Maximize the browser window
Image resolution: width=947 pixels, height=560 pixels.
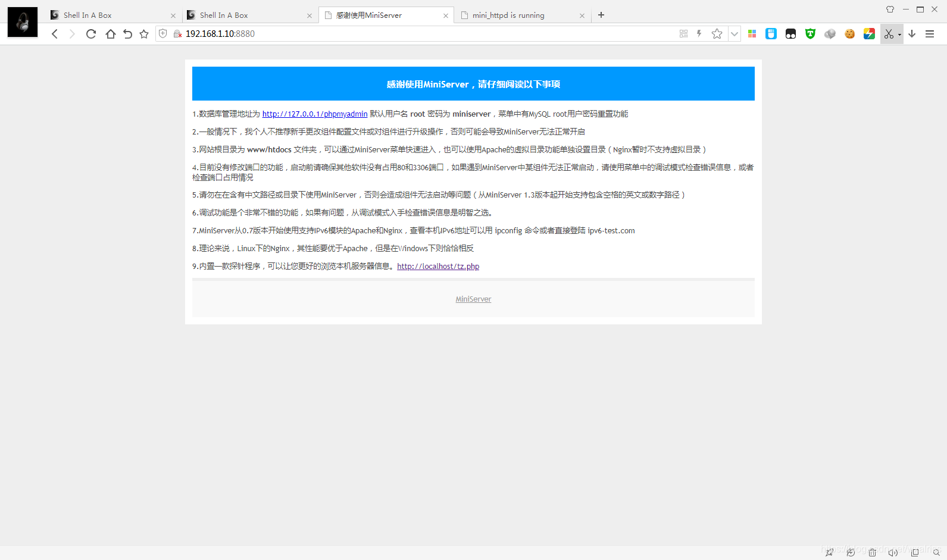pyautogui.click(x=920, y=9)
